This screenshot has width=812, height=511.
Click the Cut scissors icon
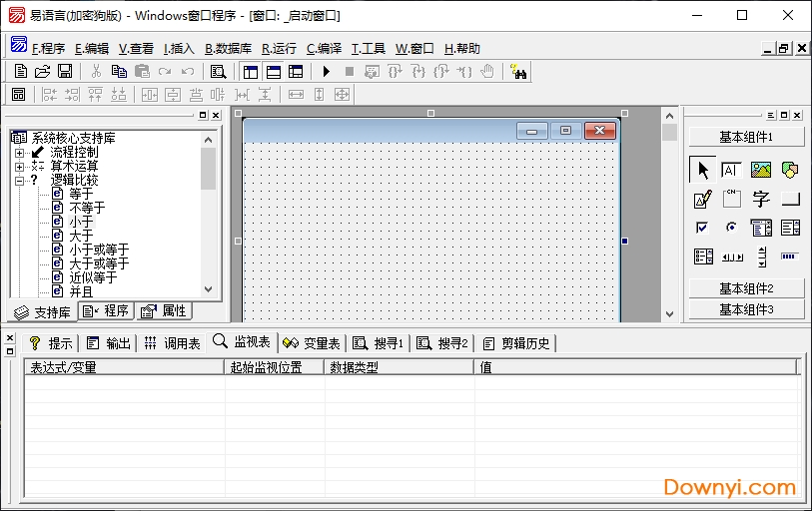(96, 72)
